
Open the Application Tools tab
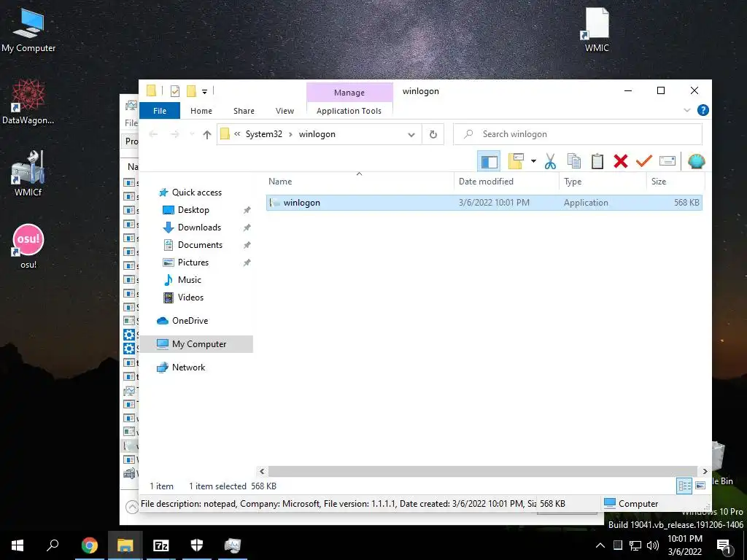pyautogui.click(x=349, y=111)
